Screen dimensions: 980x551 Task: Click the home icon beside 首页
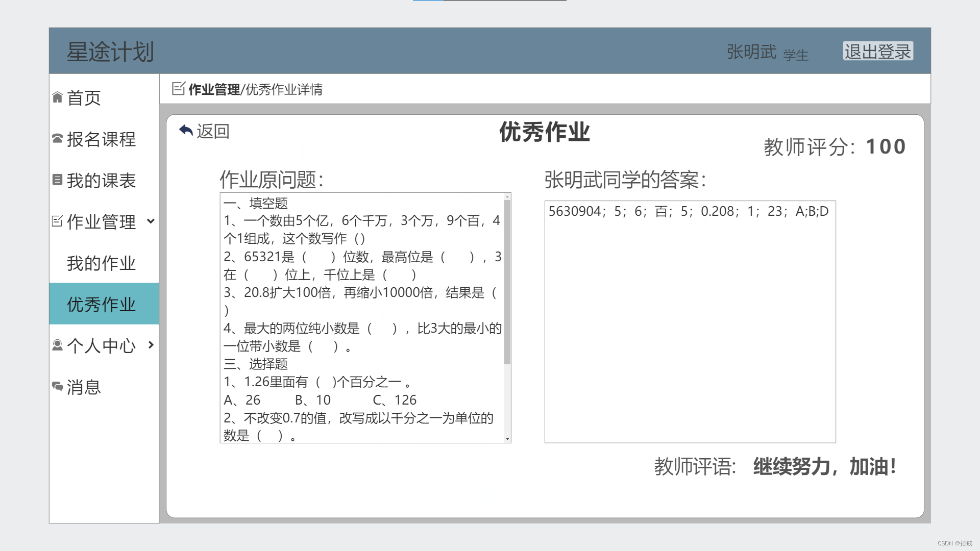pyautogui.click(x=57, y=97)
